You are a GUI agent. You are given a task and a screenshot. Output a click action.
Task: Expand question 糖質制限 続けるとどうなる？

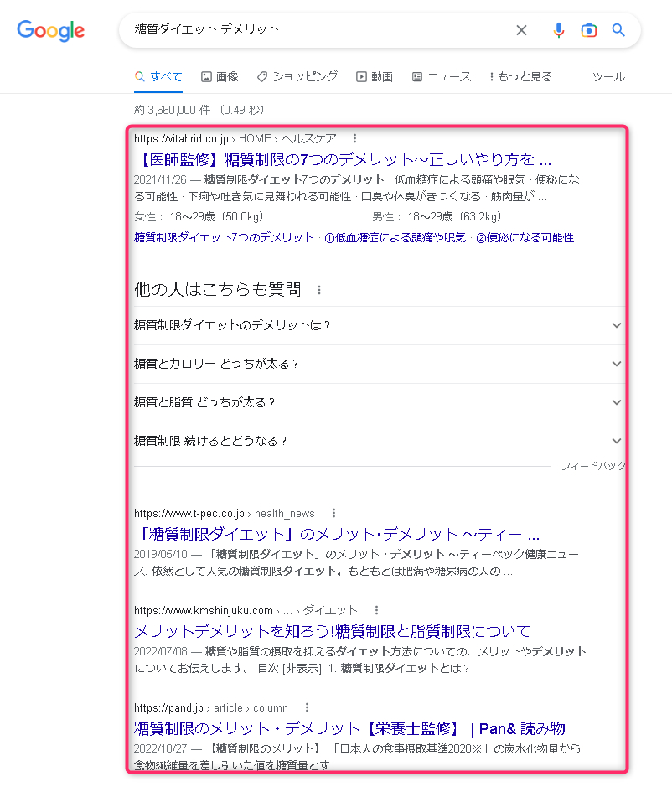click(380, 441)
